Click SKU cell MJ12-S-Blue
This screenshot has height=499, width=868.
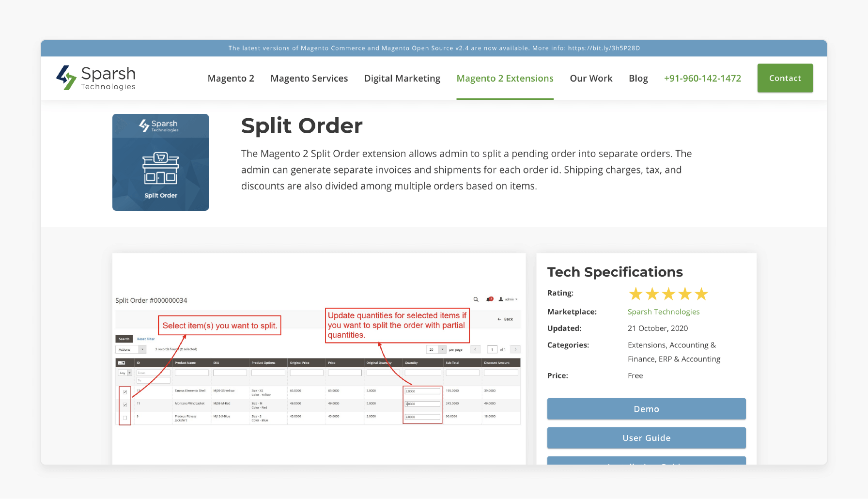pyautogui.click(x=222, y=416)
